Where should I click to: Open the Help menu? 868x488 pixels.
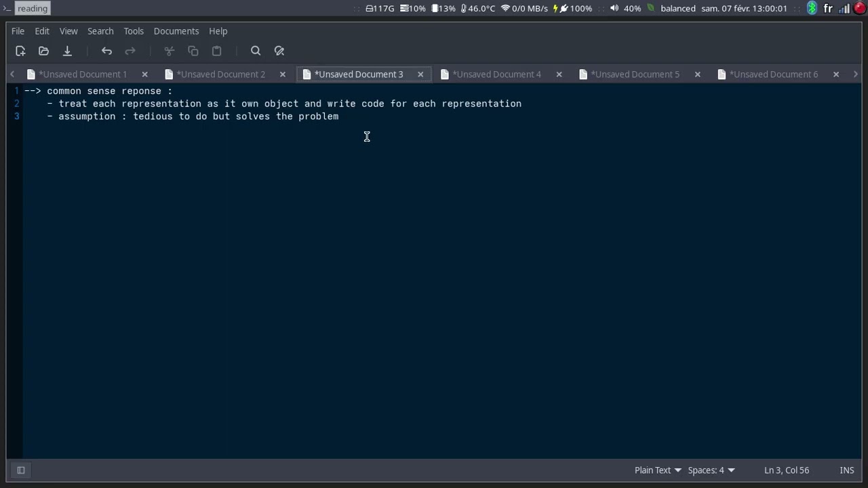click(x=218, y=31)
